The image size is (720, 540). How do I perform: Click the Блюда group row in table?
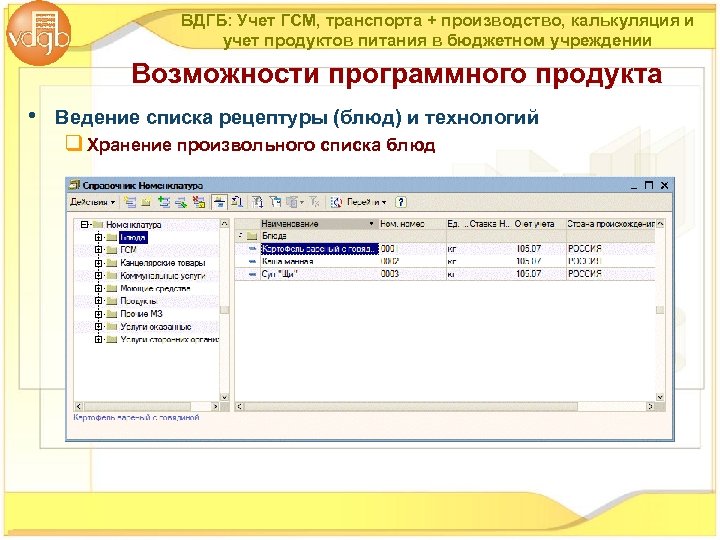point(445,236)
